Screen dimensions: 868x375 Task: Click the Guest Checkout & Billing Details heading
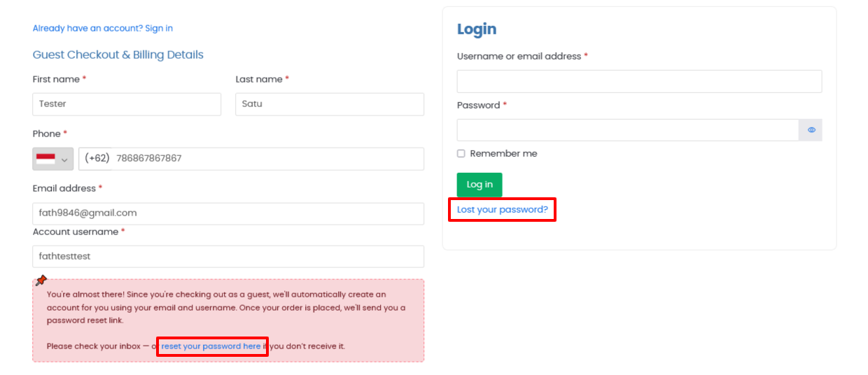click(118, 55)
